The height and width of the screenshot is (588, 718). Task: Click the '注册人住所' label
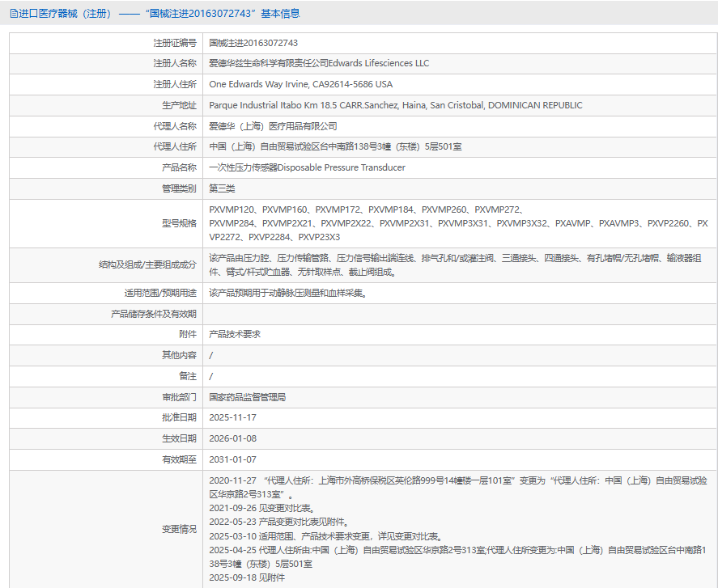click(175, 84)
